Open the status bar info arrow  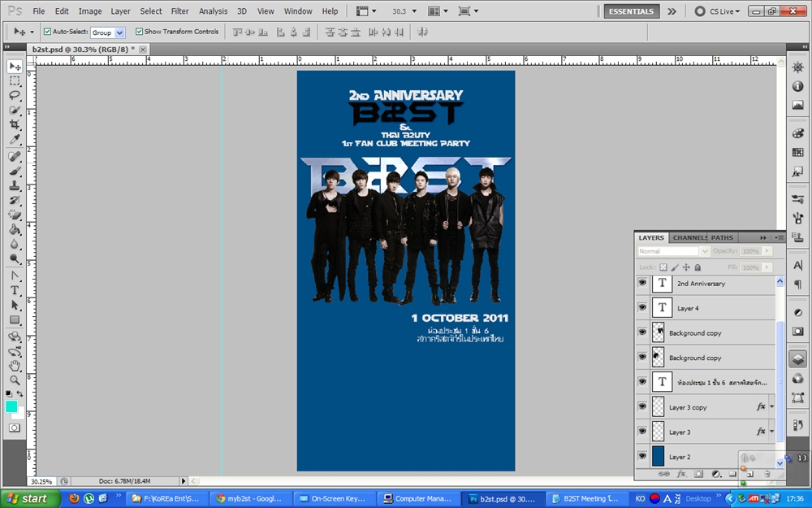(x=183, y=481)
